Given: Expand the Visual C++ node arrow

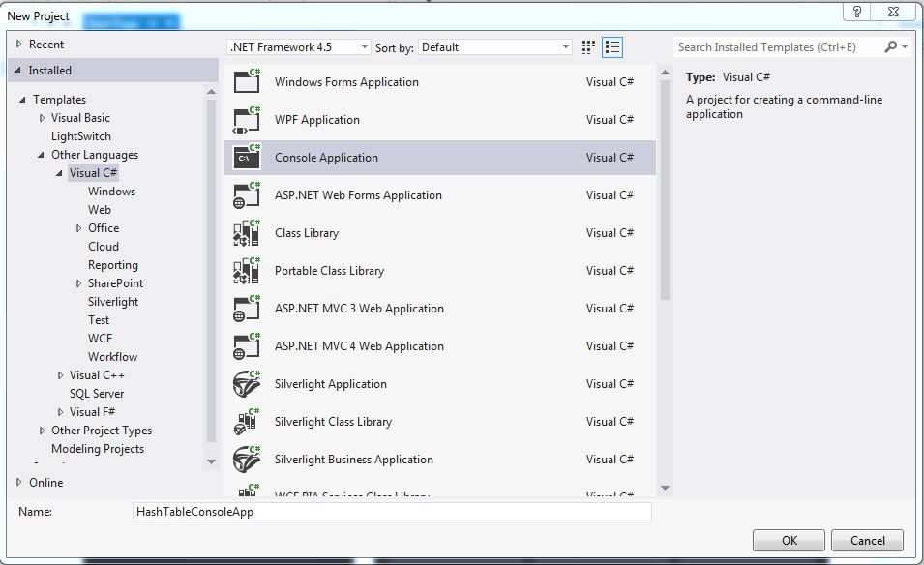Looking at the screenshot, I should pos(60,375).
